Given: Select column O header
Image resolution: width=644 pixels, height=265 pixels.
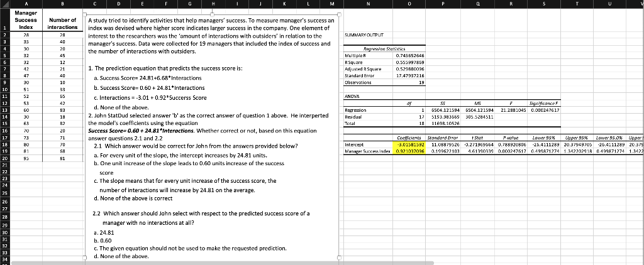Looking at the screenshot, I should point(409,3).
